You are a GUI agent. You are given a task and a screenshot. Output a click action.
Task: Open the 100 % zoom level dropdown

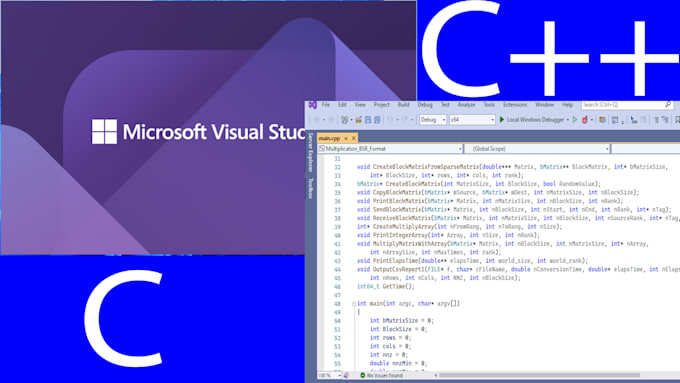[x=330, y=375]
